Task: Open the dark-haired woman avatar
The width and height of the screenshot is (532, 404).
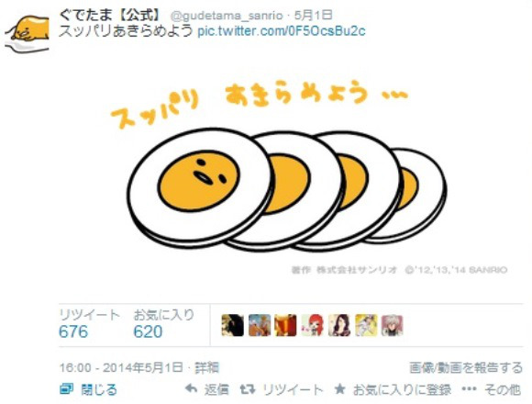Action: coord(339,325)
